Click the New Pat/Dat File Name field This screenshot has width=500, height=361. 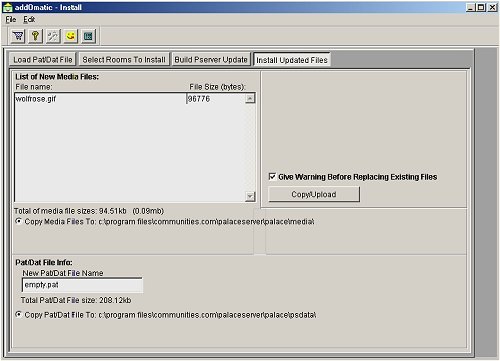tap(82, 285)
